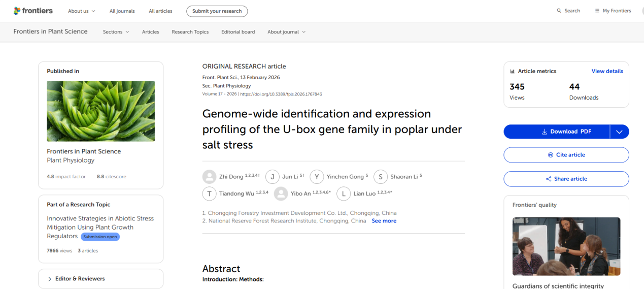Click the journal's green plant cover thumbnail
The image size is (644, 289).
click(x=100, y=111)
